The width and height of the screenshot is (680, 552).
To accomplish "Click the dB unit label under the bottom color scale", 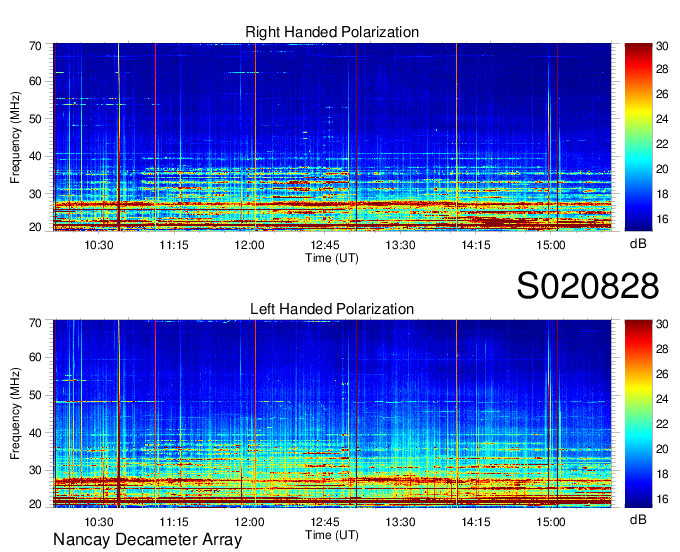I will 638,519.
